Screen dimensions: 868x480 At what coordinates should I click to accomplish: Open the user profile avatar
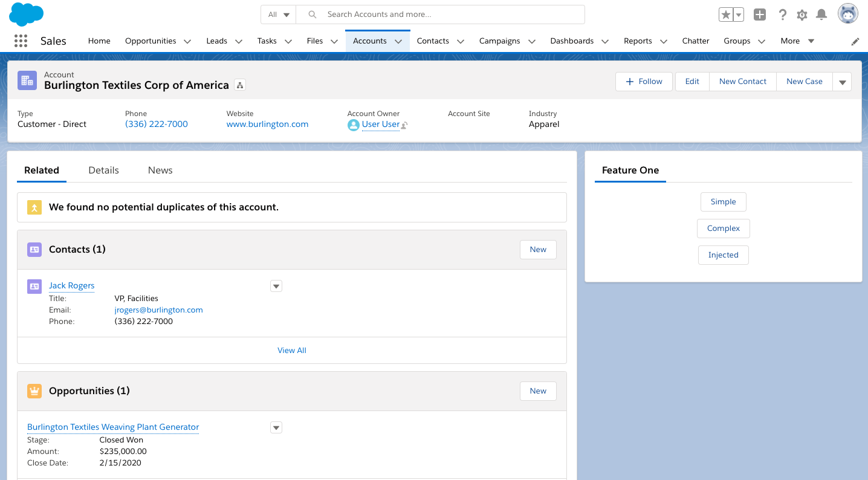pyautogui.click(x=848, y=14)
